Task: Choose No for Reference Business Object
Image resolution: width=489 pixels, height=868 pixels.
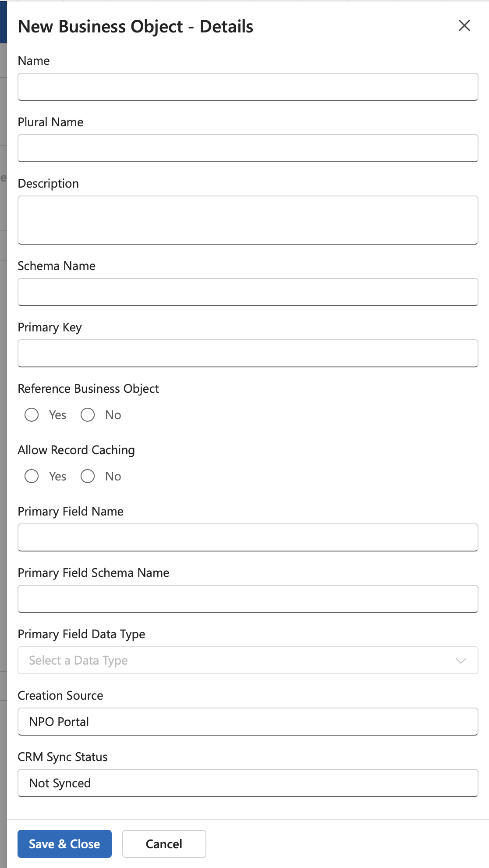Action: point(88,415)
